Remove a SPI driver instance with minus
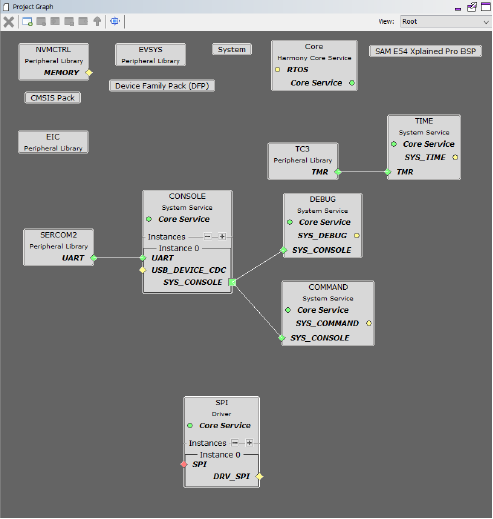 (235, 443)
